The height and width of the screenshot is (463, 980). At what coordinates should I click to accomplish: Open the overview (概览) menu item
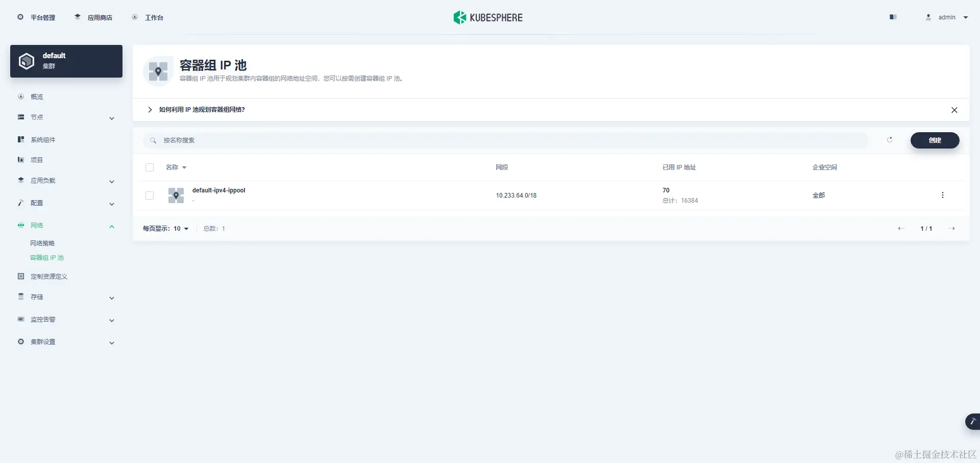(37, 96)
